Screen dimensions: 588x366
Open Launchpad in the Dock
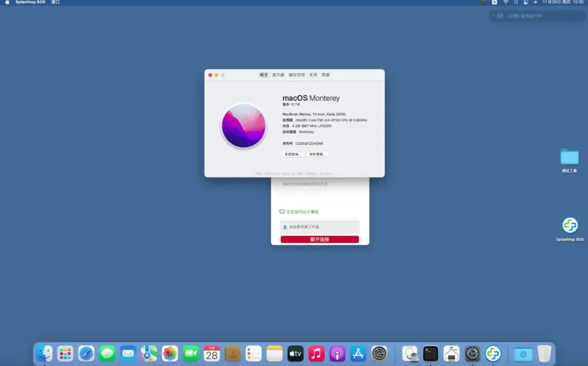coord(65,353)
